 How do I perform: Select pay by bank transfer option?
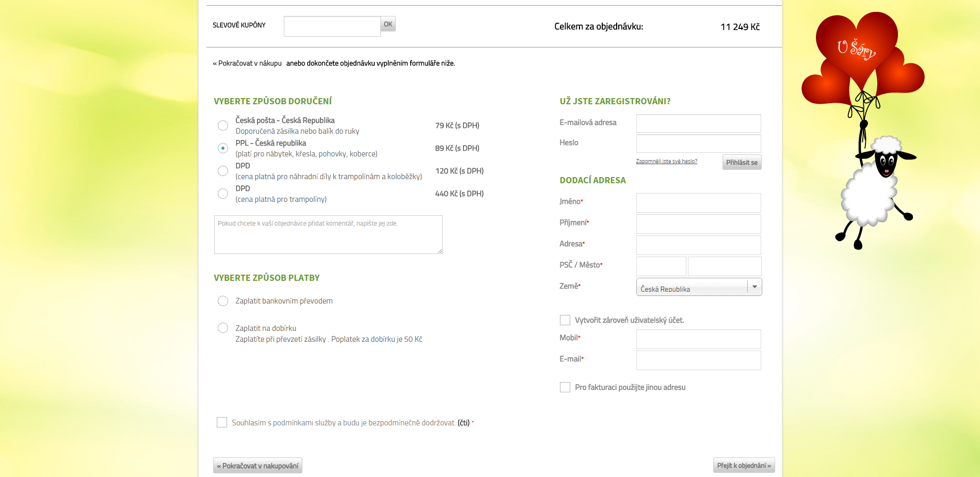click(x=223, y=301)
